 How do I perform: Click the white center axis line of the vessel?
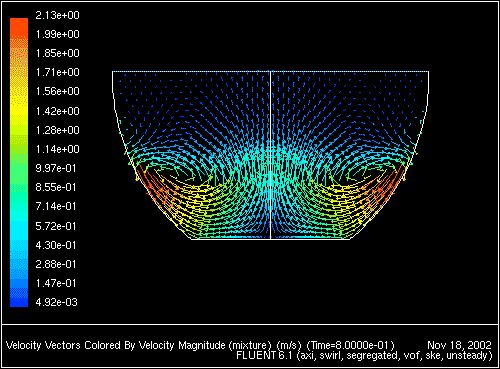click(270, 155)
